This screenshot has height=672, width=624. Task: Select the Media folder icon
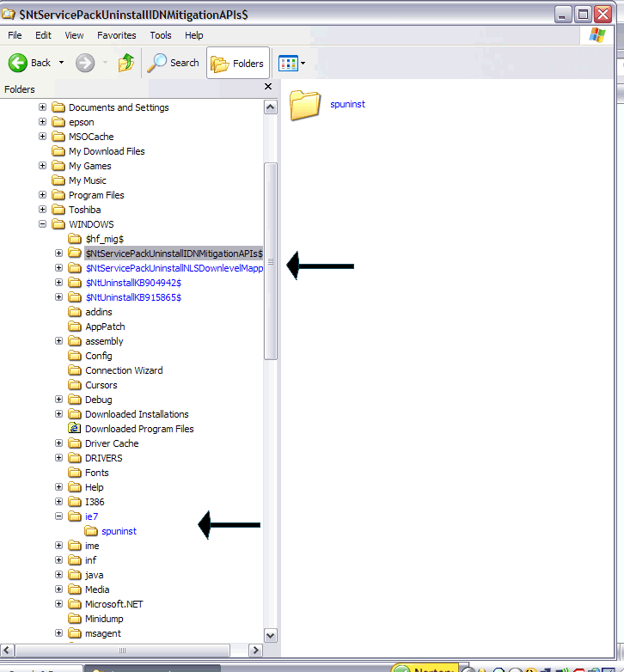75,590
